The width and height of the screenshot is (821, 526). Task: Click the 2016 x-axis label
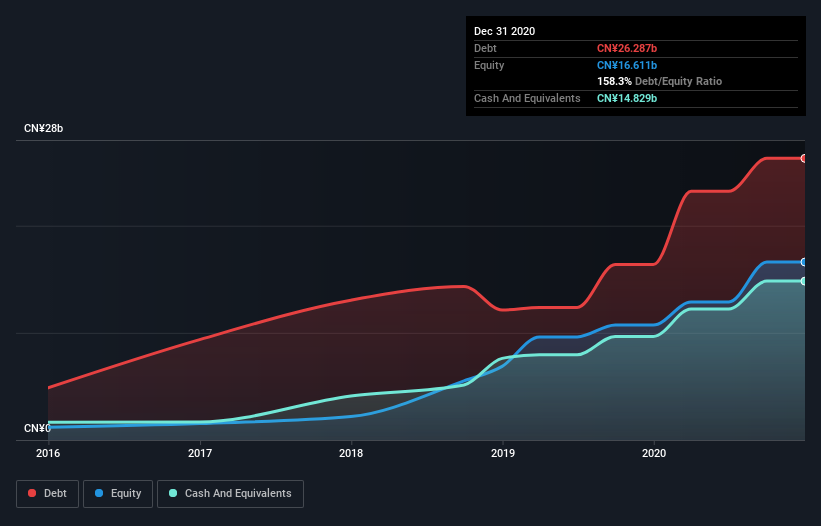[48, 453]
